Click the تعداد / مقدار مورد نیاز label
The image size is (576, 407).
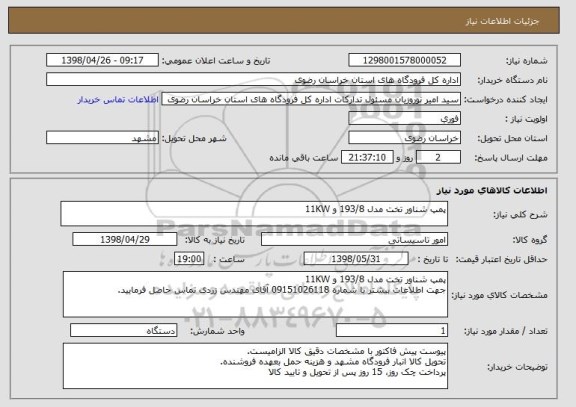506,331
